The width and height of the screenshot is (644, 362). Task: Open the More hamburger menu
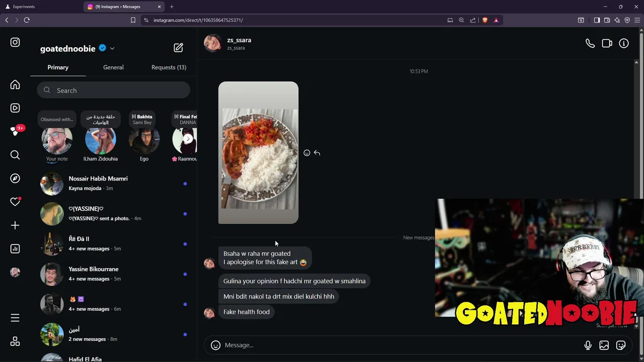click(x=15, y=318)
